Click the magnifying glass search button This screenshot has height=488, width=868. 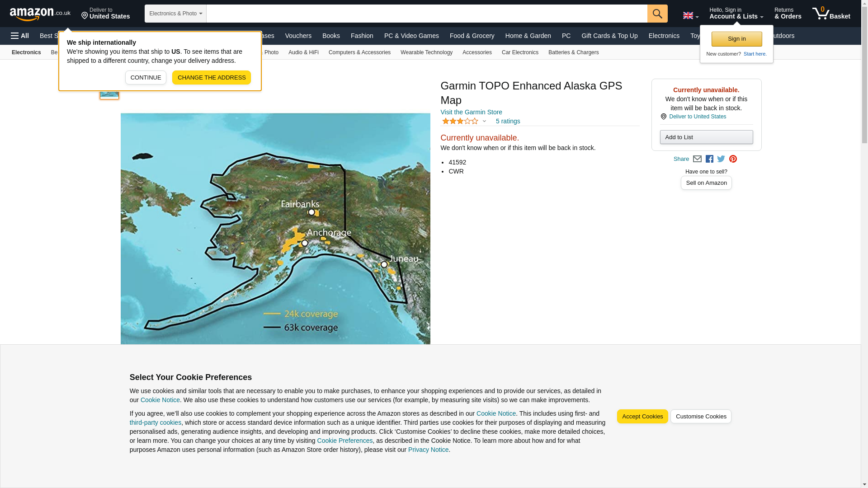[657, 14]
